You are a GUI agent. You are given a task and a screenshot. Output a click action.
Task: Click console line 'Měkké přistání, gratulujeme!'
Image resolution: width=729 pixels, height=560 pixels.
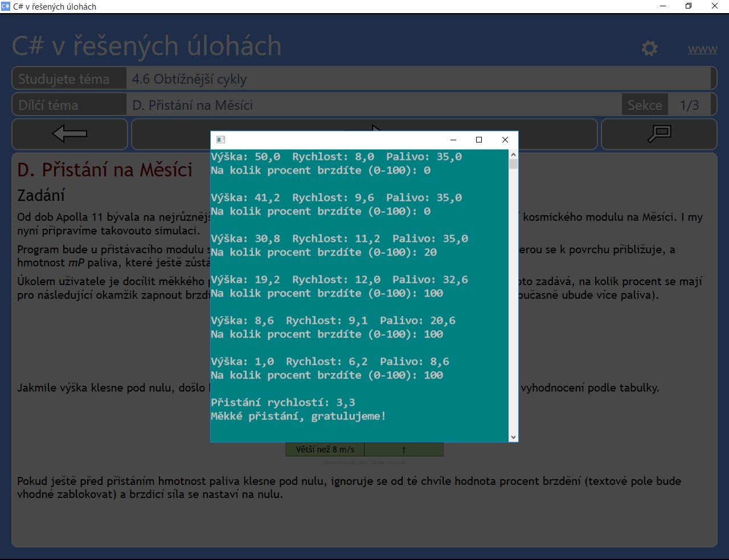pos(298,417)
